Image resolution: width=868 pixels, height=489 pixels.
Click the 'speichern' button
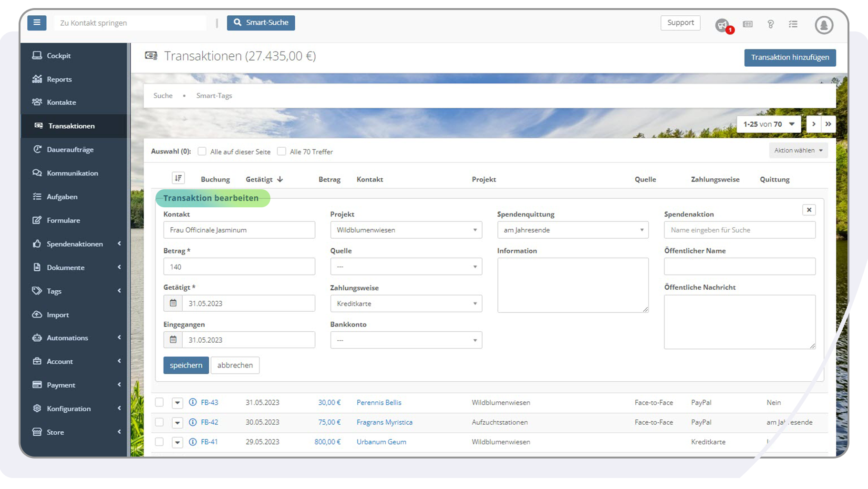(x=186, y=365)
